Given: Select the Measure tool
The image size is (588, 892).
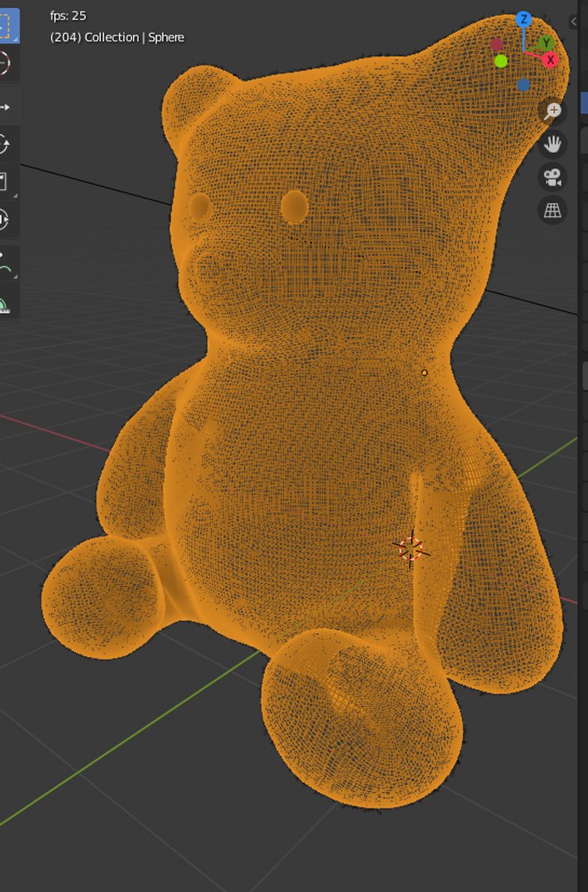Looking at the screenshot, I should [8, 301].
